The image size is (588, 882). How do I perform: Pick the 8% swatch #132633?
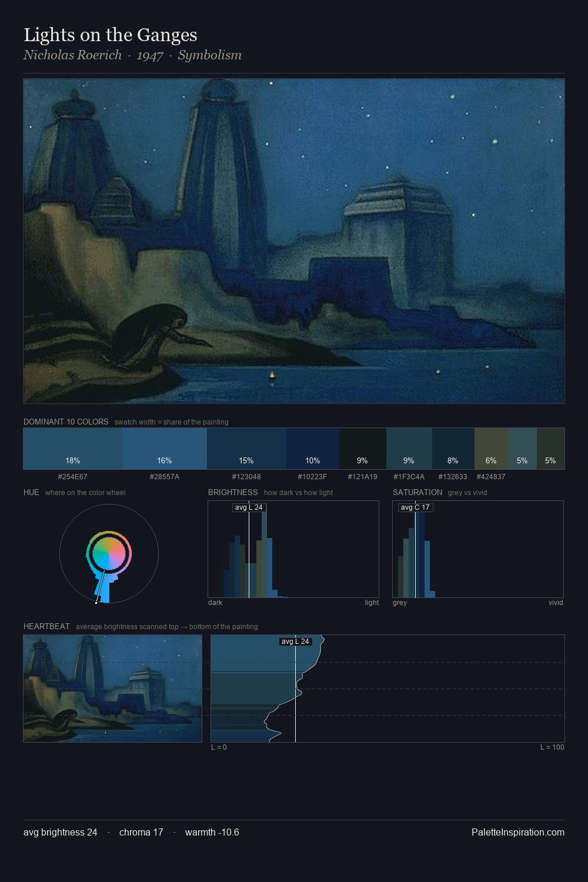click(x=453, y=449)
